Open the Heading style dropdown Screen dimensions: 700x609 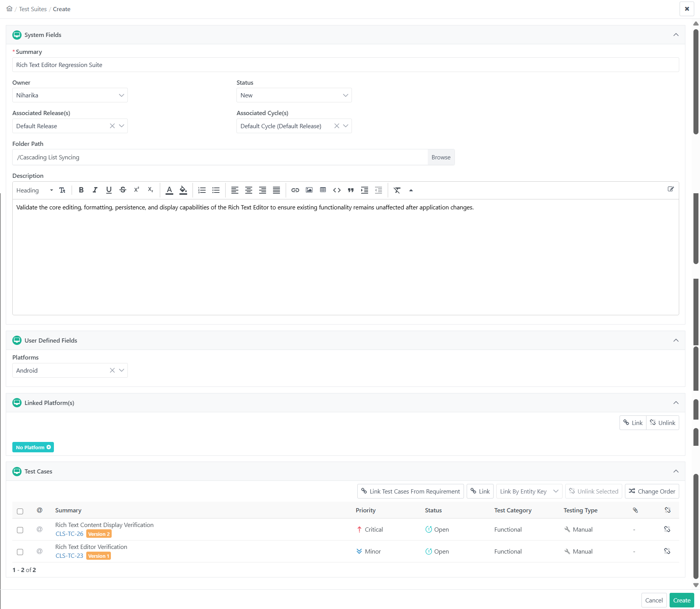tap(35, 190)
